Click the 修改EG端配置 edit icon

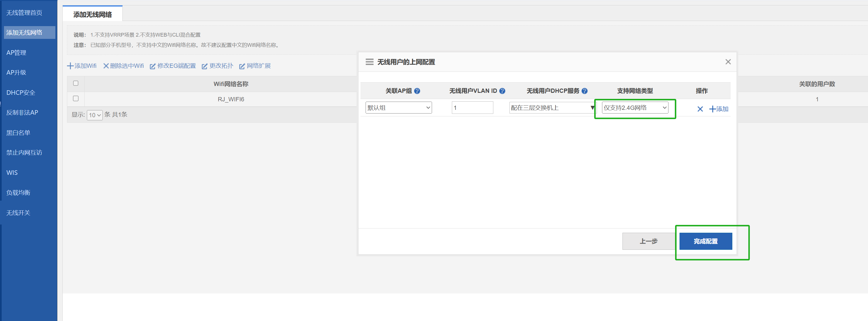tap(153, 66)
